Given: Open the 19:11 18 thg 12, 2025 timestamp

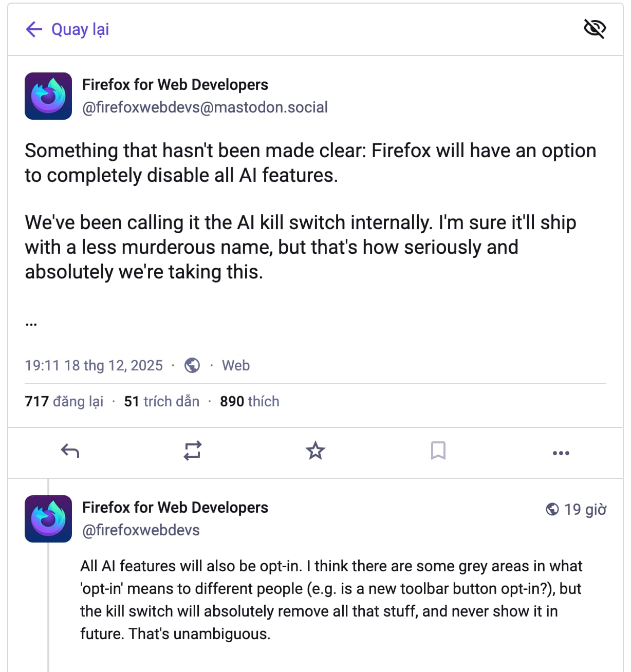Looking at the screenshot, I should (x=94, y=365).
